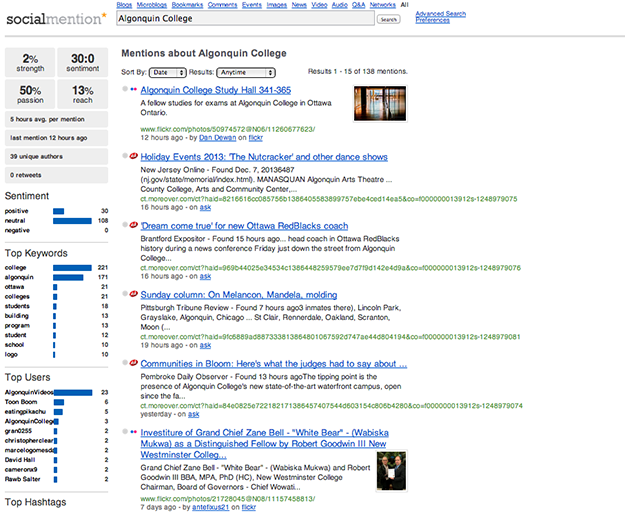Open the Advanced Search link

pyautogui.click(x=440, y=14)
